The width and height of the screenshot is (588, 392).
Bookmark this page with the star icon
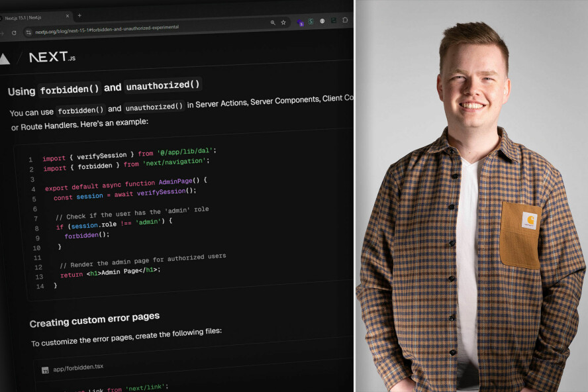(283, 23)
